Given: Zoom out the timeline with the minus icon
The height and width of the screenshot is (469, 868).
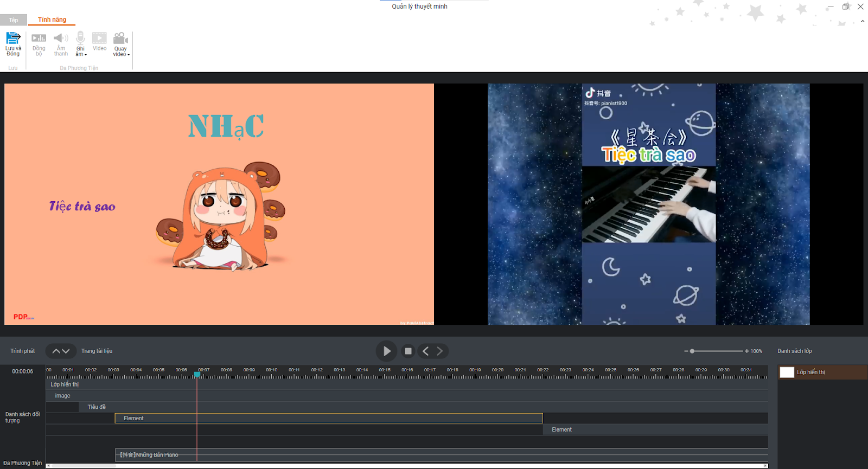Looking at the screenshot, I should 686,351.
